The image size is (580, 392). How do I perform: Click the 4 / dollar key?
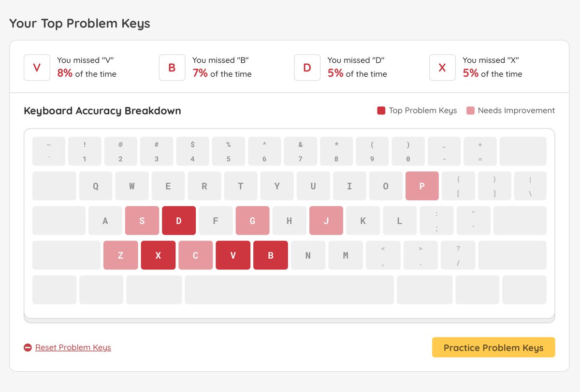point(192,151)
